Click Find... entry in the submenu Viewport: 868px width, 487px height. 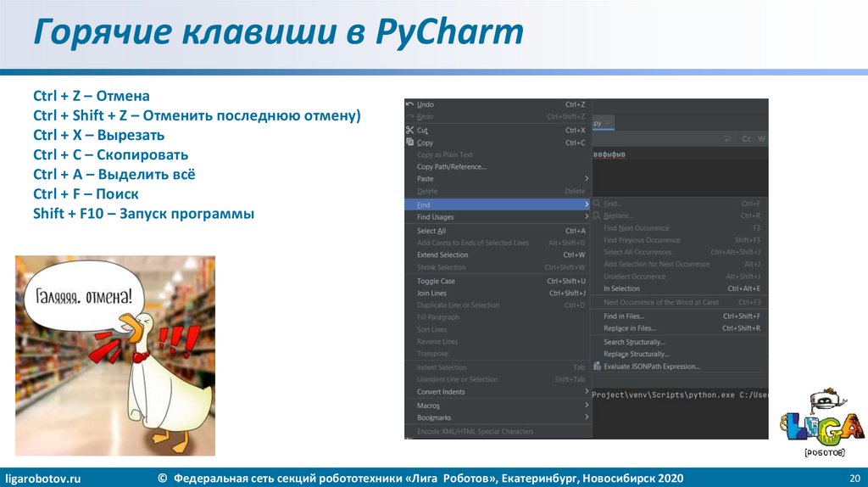coord(679,204)
